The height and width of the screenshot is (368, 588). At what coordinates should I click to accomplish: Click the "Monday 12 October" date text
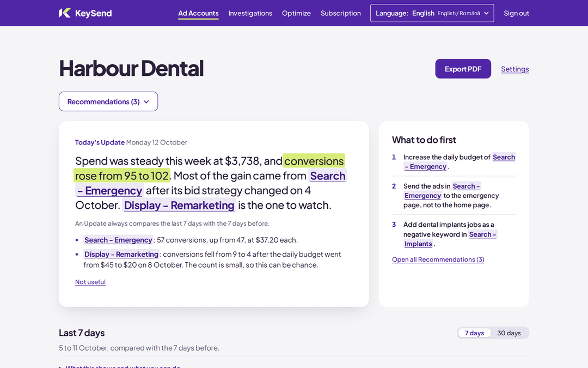point(157,142)
